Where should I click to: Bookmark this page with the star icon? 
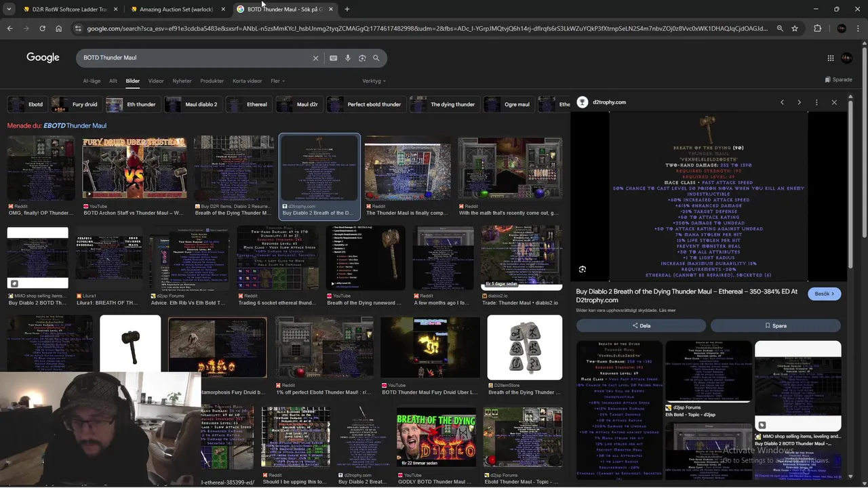[795, 28]
